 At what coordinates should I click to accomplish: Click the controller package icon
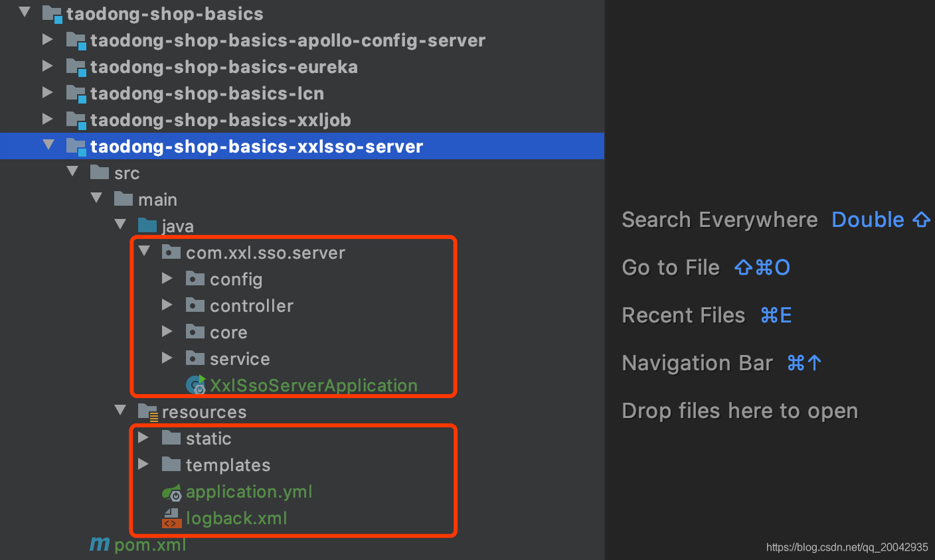coord(195,305)
